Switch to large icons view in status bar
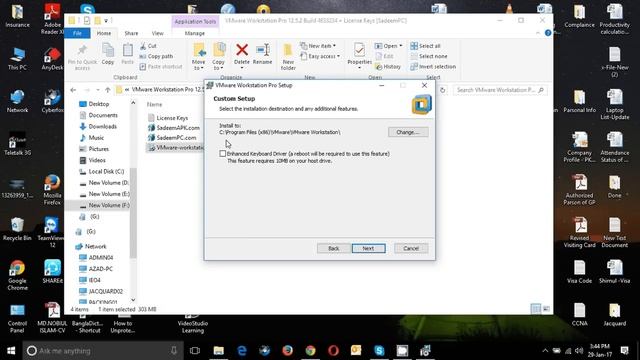640x360 pixels. (x=546, y=309)
